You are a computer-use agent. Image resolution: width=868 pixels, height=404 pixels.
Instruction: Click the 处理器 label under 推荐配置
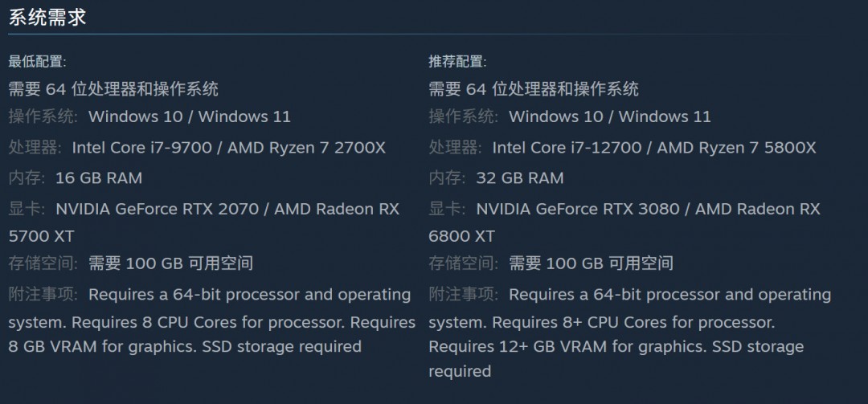pyautogui.click(x=456, y=148)
